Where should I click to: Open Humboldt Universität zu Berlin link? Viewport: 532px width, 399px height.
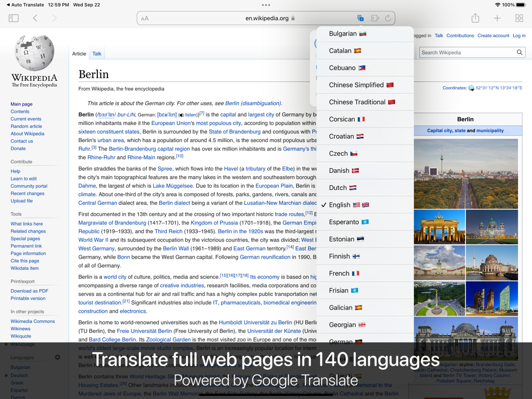tap(255, 322)
